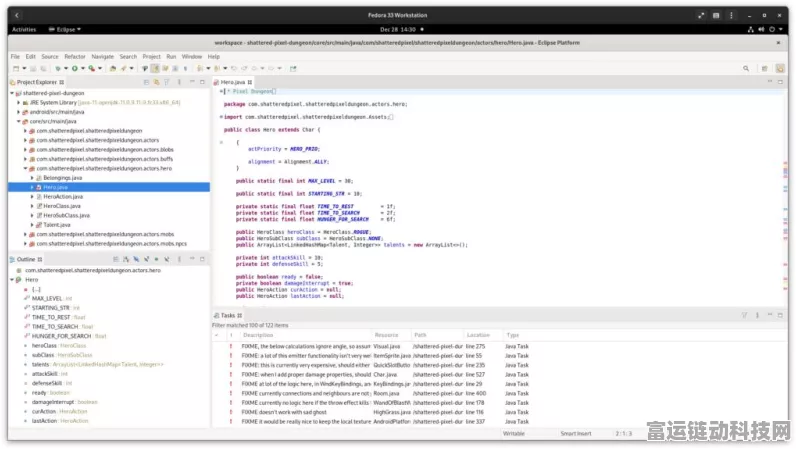The image size is (796, 449).
Task: Collapse Hero class in Outline
Action: (12, 280)
